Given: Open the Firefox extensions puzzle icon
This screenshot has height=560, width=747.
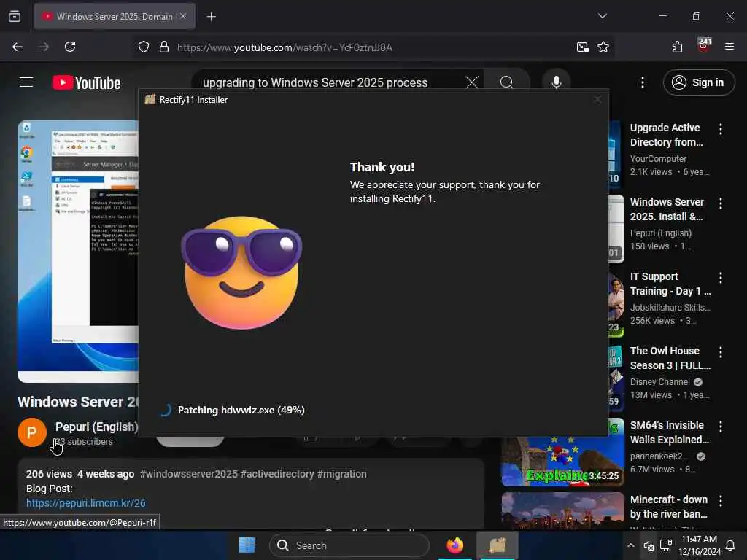Looking at the screenshot, I should 677,47.
